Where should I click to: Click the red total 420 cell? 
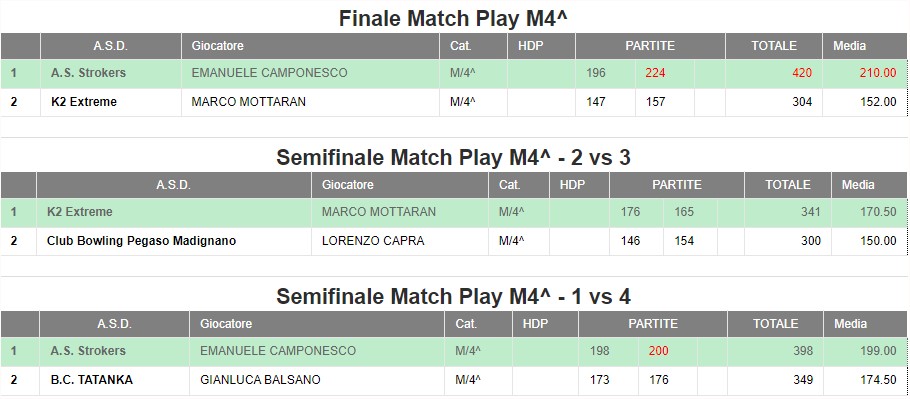(802, 73)
